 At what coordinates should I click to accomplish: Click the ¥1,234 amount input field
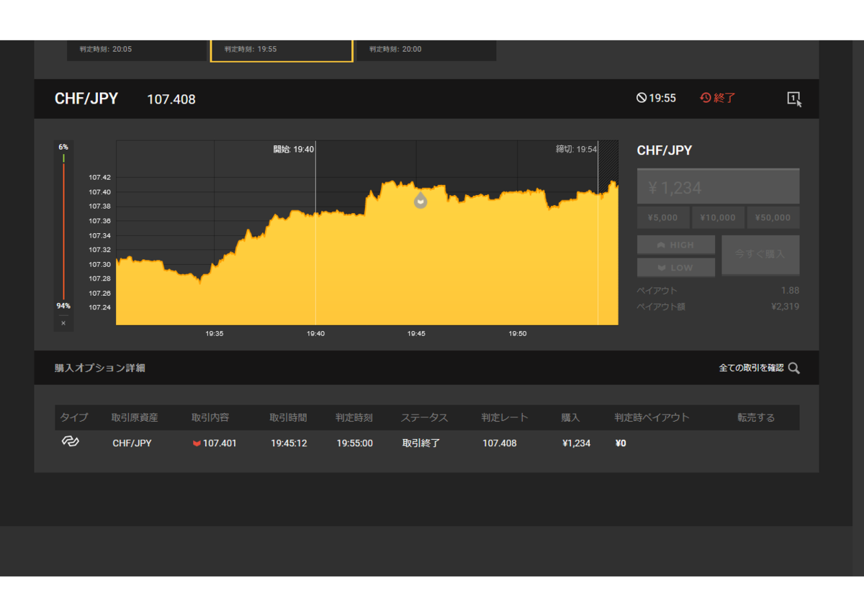pyautogui.click(x=718, y=187)
